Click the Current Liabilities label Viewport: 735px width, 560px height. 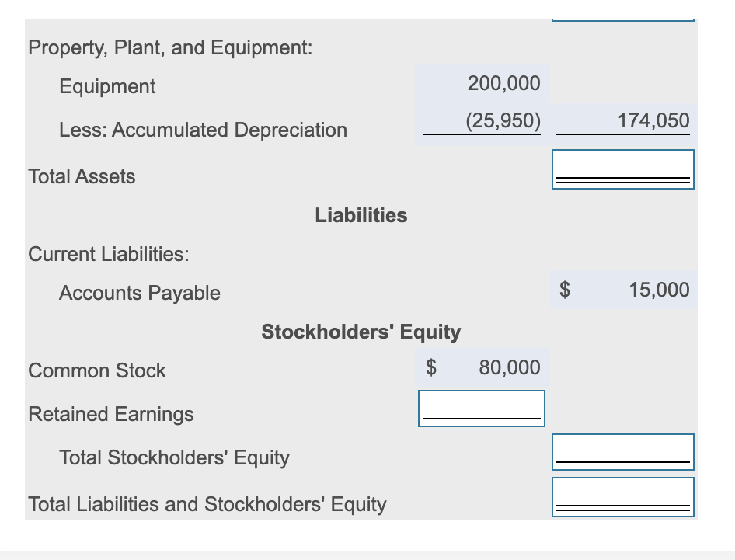point(109,254)
